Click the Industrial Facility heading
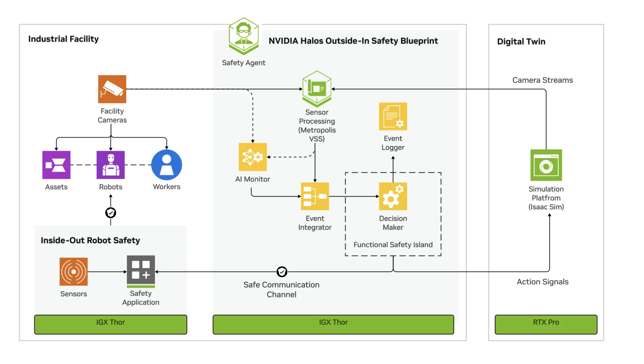 [63, 39]
